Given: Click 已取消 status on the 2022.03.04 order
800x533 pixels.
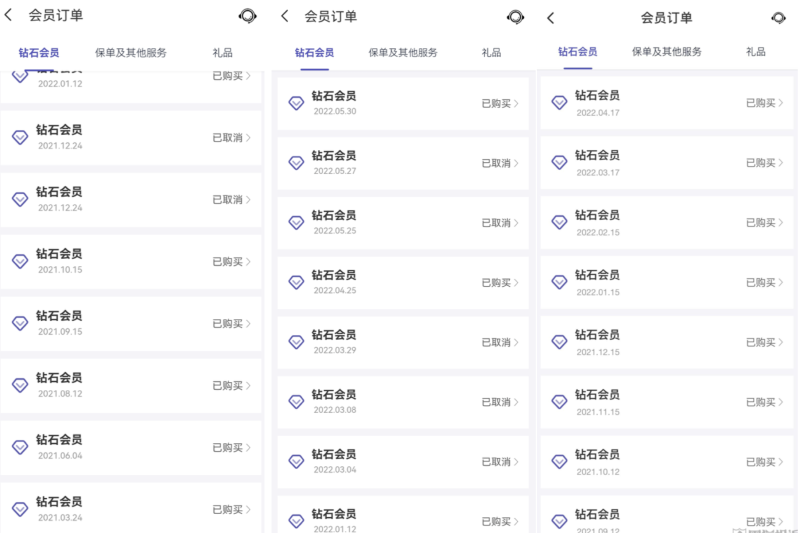Looking at the screenshot, I should click(x=495, y=462).
